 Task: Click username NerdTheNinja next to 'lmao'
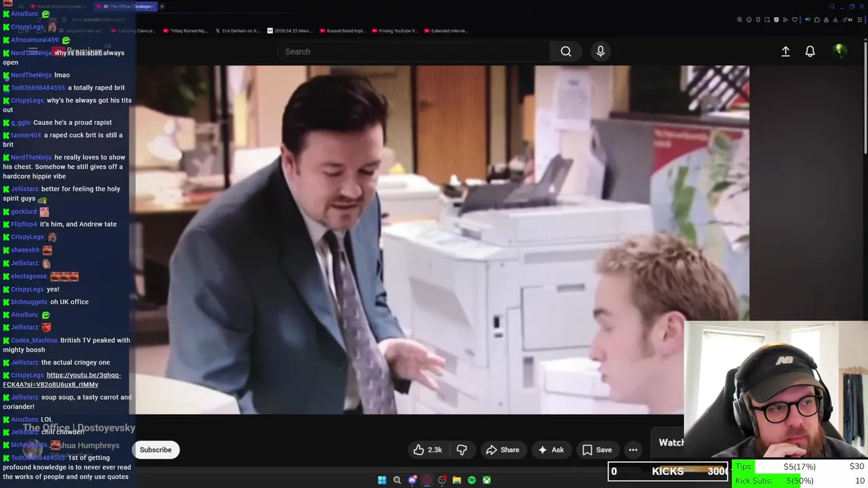31,75
